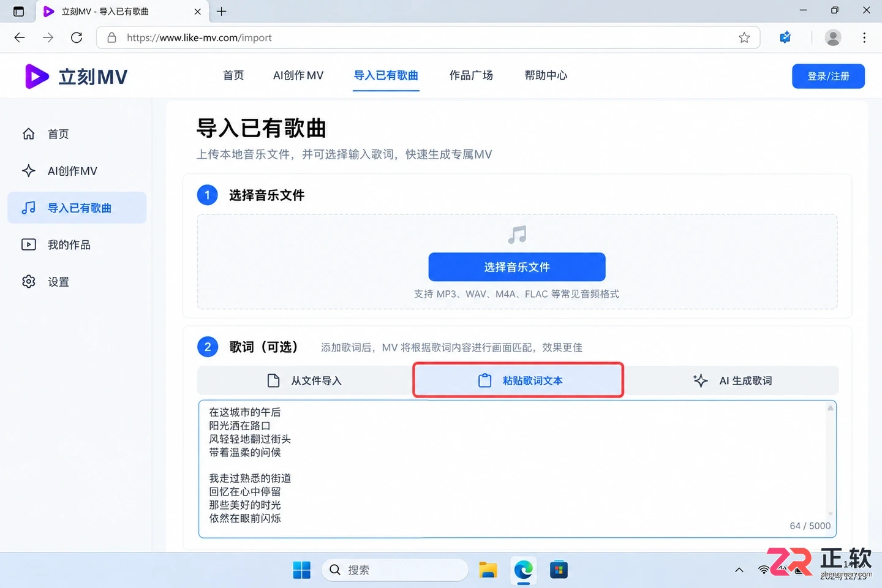Open the 首页 home icon in sidebar

coord(29,134)
